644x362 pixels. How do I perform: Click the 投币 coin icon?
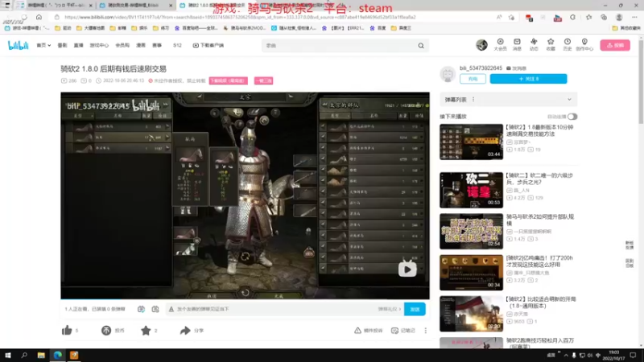[x=106, y=330]
